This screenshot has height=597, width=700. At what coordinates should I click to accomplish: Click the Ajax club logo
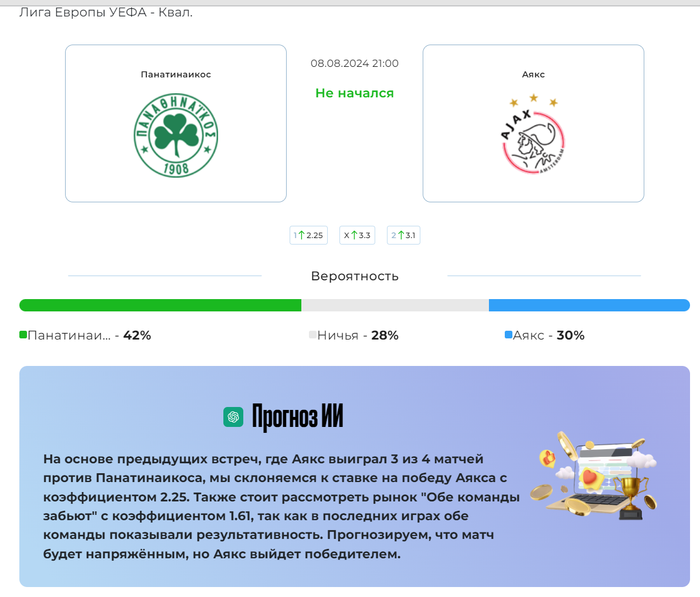click(x=533, y=134)
